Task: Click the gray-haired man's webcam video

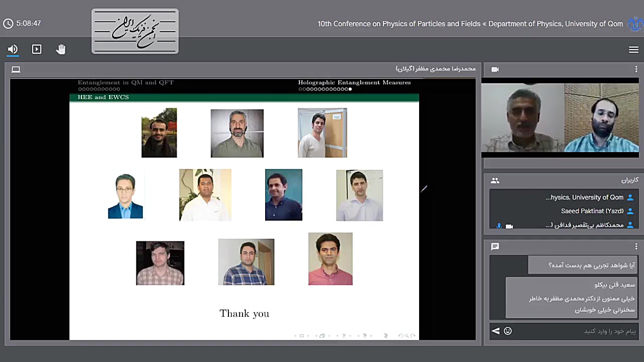Action: (x=523, y=118)
